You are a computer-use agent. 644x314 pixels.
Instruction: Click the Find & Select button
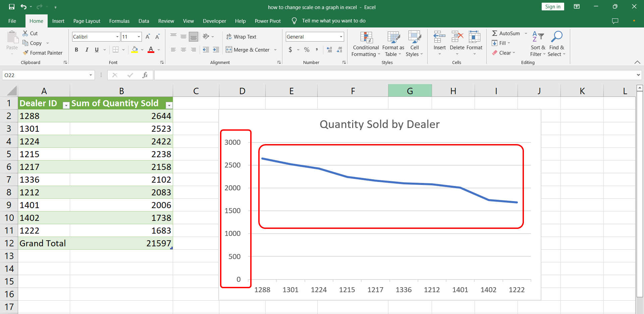[x=557, y=44]
